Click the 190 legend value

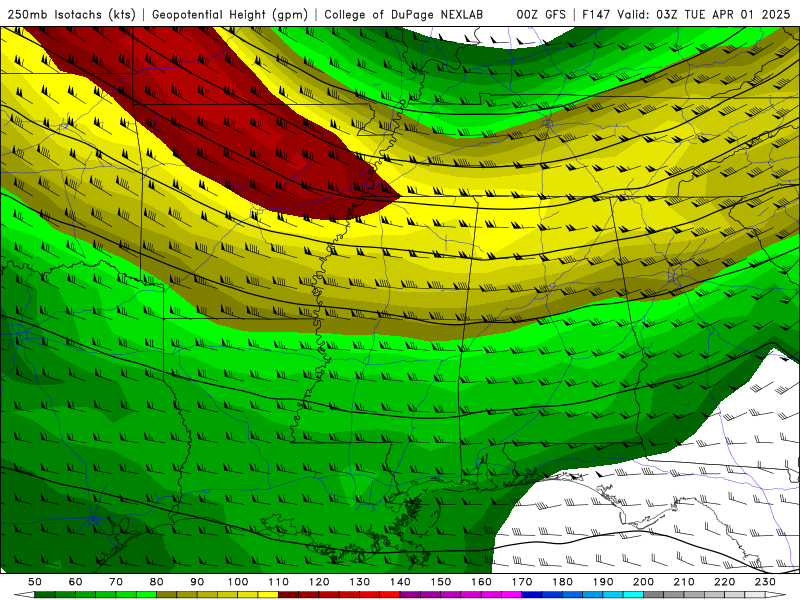pos(603,582)
